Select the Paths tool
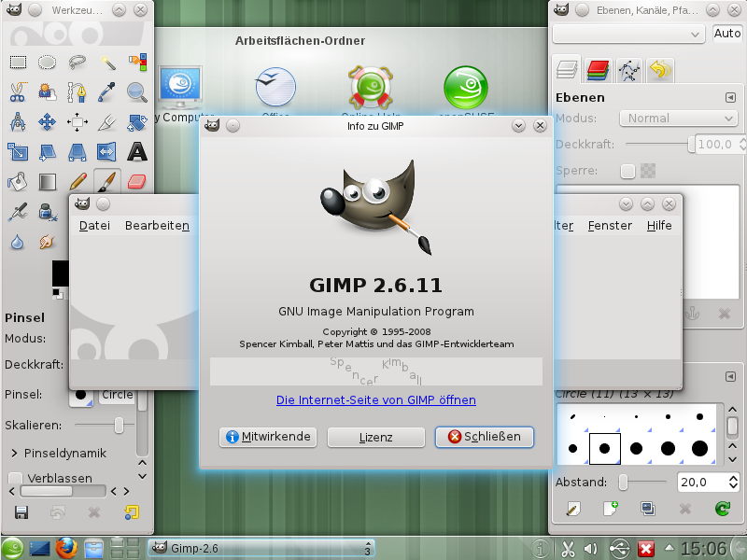The height and width of the screenshot is (560, 747). click(78, 91)
